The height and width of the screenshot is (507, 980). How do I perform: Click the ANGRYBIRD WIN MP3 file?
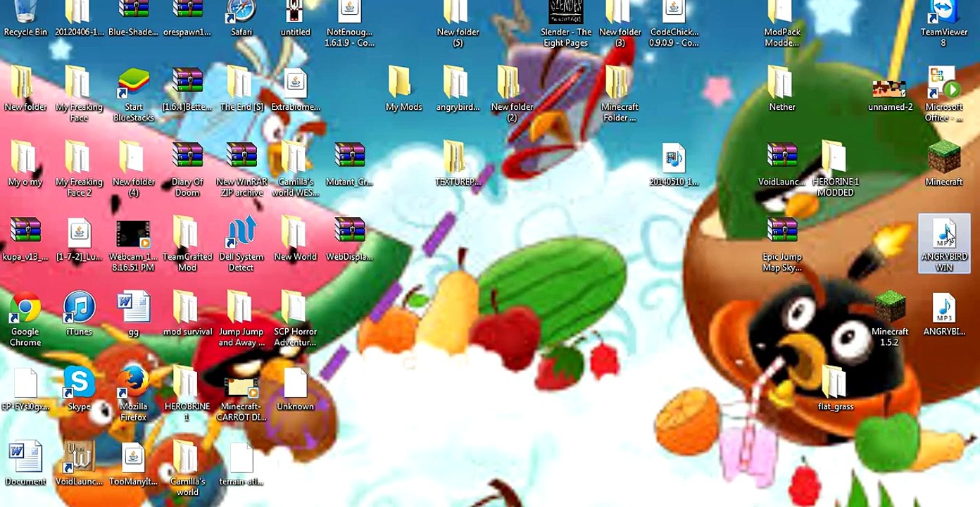(944, 245)
